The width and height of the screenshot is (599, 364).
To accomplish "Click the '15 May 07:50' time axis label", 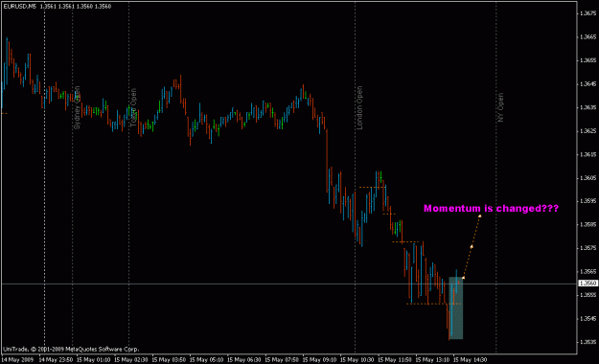I will (x=282, y=360).
